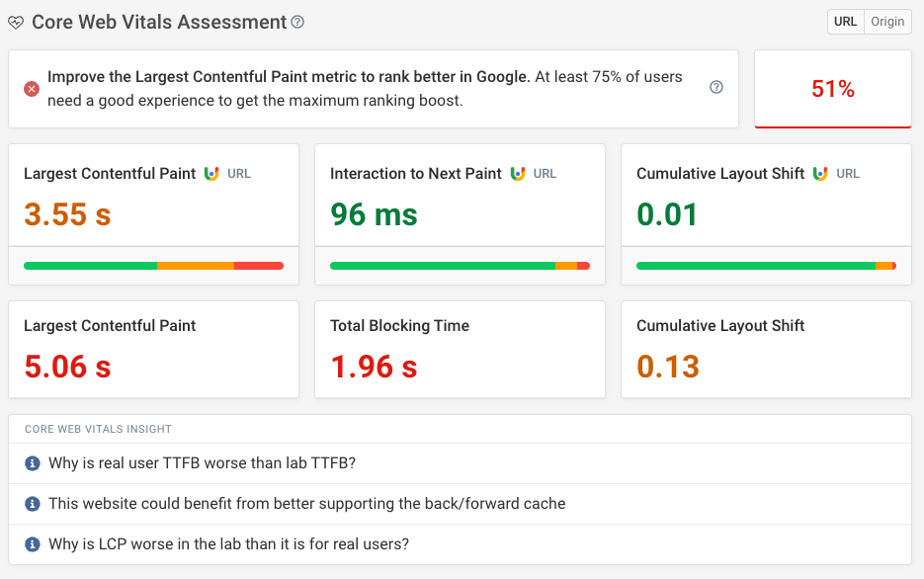This screenshot has height=579, width=924.
Task: Click the question mark icon in the warning banner
Action: point(716,87)
